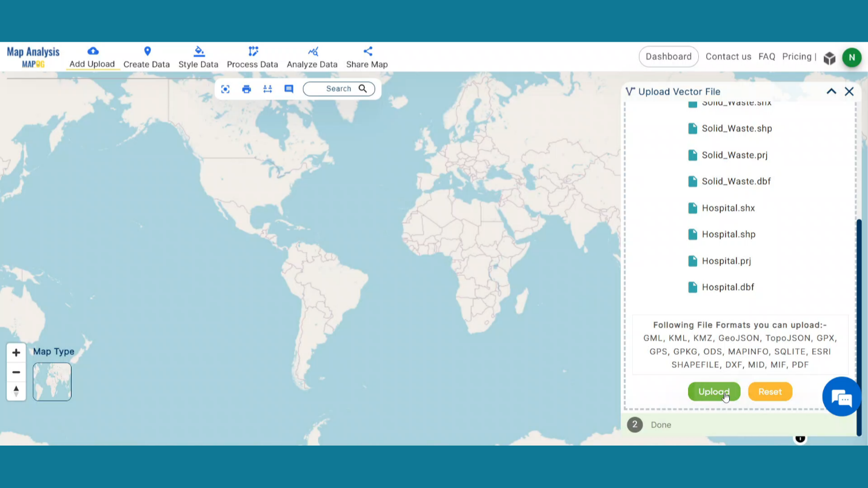
Task: Zoom in the map with plus
Action: coord(16,353)
